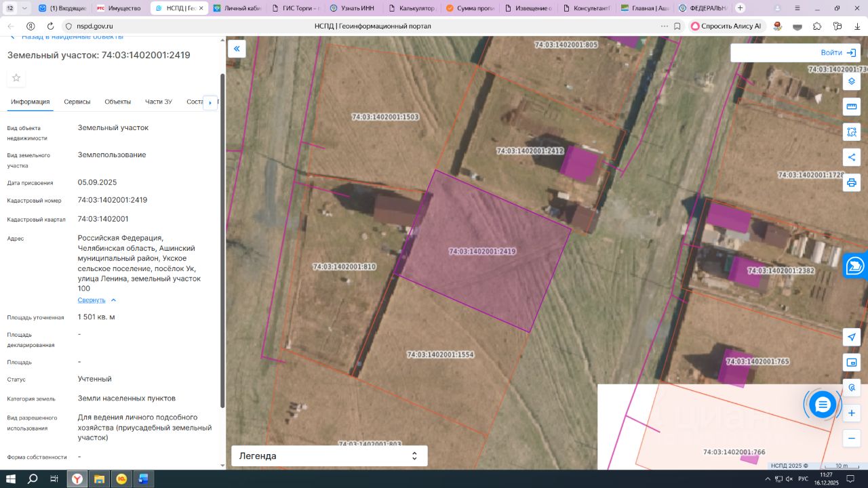The width and height of the screenshot is (868, 488).
Task: Add the land plot to favorites
Action: coord(16,78)
